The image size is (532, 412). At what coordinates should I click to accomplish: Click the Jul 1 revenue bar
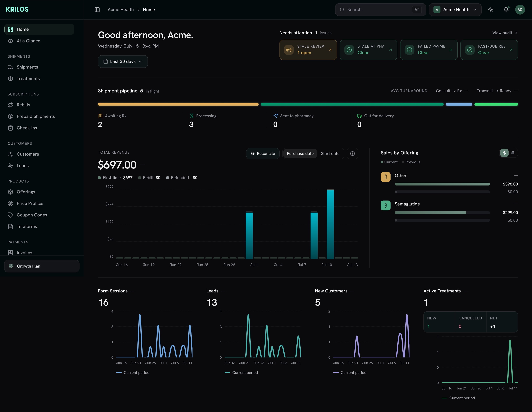coord(249,235)
